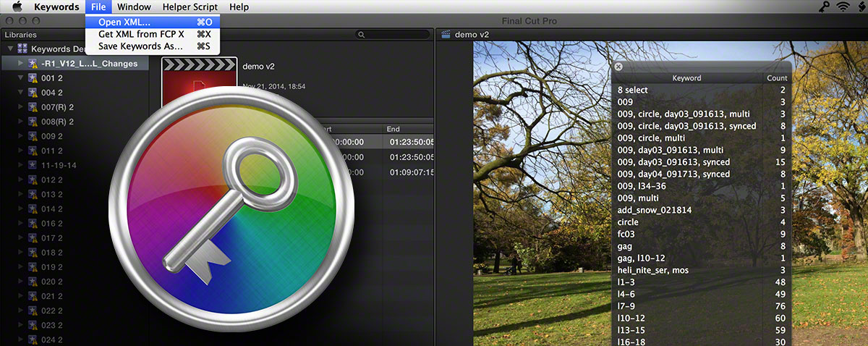Click the event icon beside 013 2

click(x=33, y=193)
